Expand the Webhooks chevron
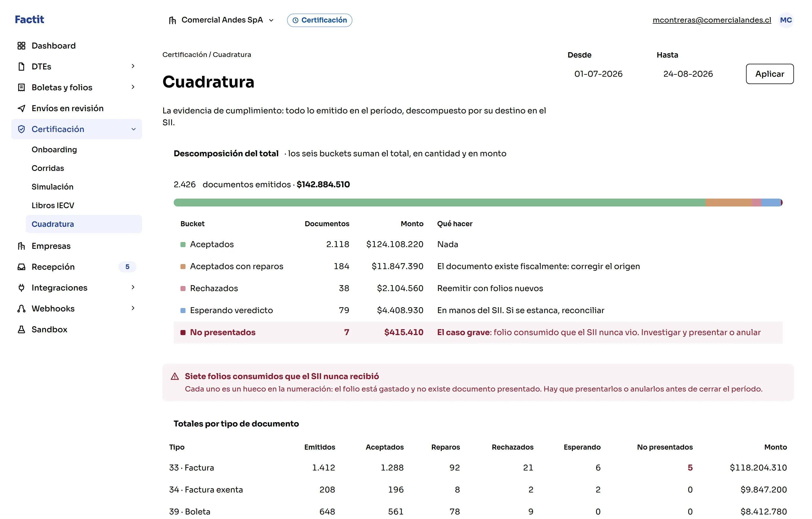 (133, 308)
